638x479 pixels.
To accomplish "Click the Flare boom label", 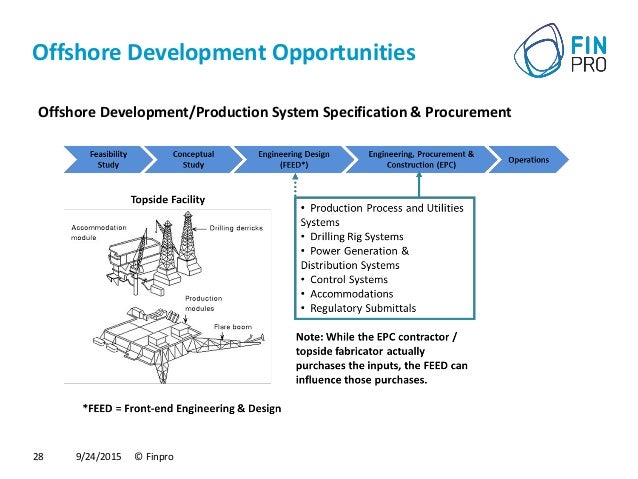I will click(233, 326).
